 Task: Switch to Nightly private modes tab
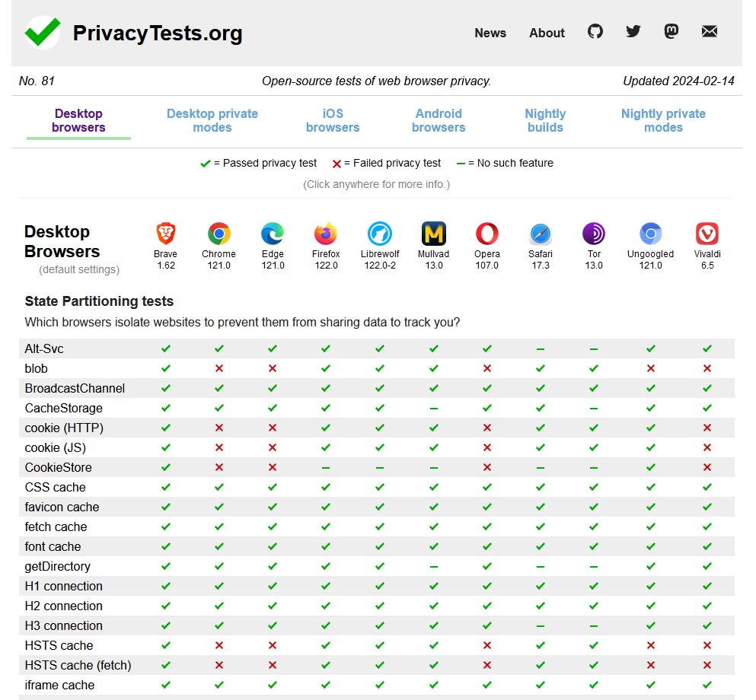(x=663, y=120)
